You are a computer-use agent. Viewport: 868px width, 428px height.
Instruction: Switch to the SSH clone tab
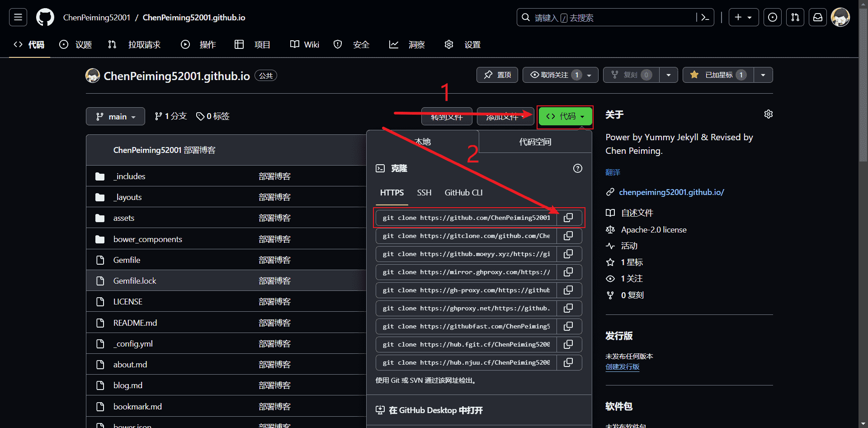(424, 193)
